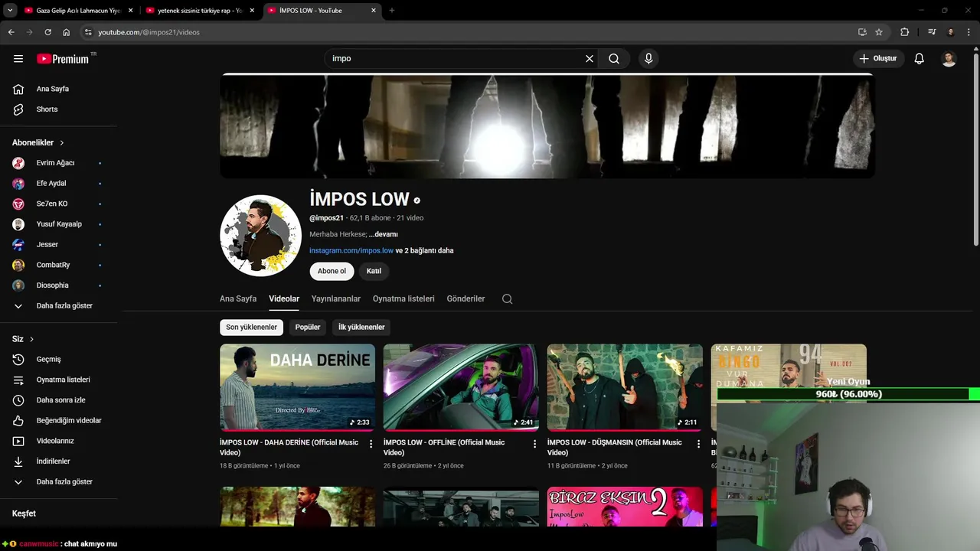The image size is (980, 551).
Task: Open OFFLINE video thumbnail
Action: point(461,387)
